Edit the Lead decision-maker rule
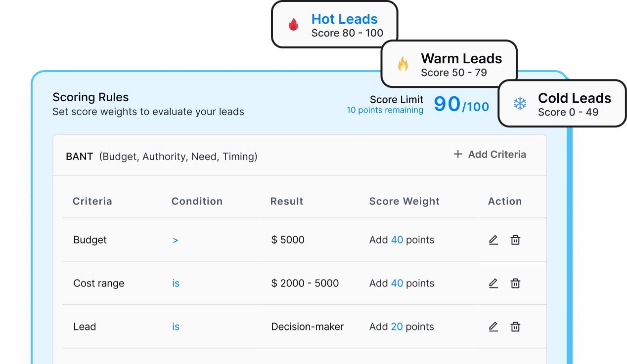Viewport: 627px width, 364px height. click(493, 327)
